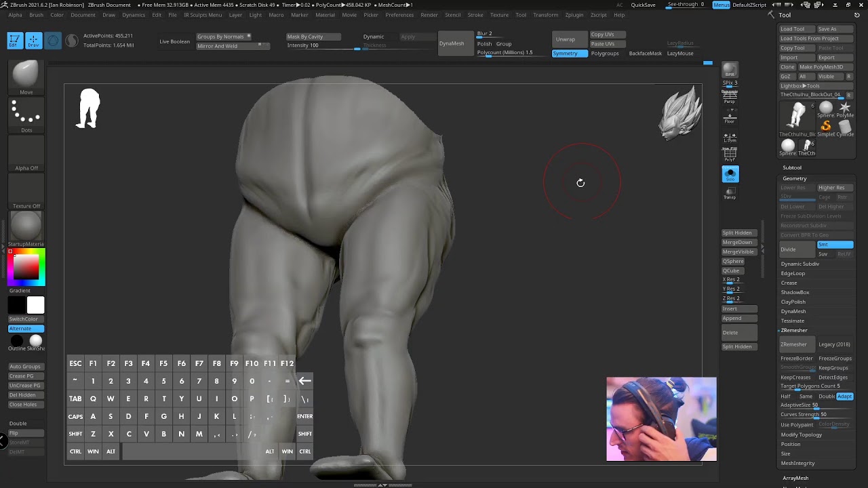Click the white silhouette thumbnail in viewport
868x488 pixels.
[x=88, y=108]
